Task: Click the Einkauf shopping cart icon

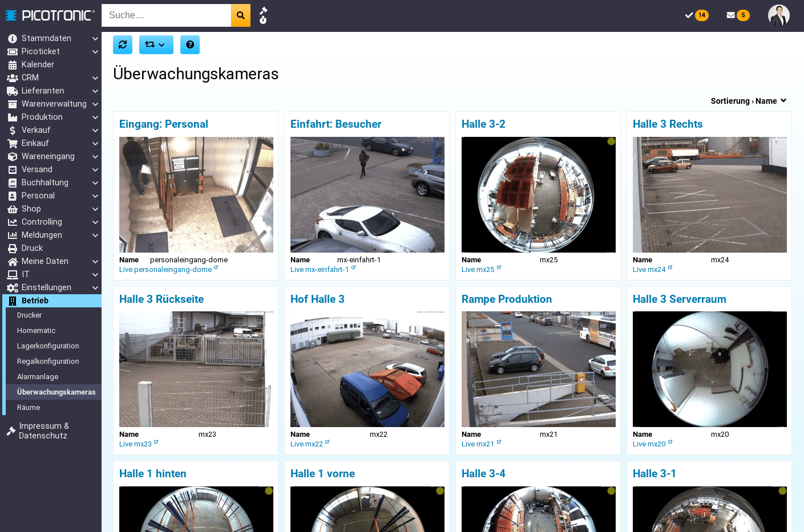Action: tap(13, 143)
